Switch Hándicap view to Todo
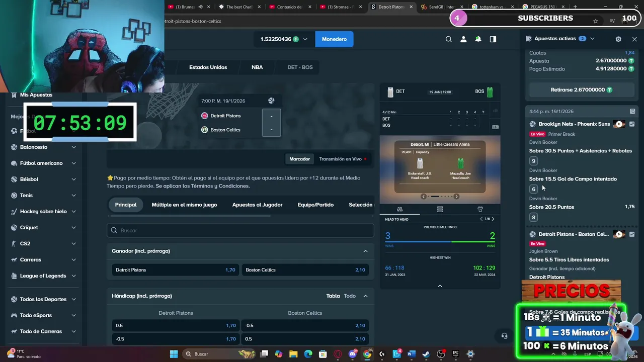The height and width of the screenshot is (362, 644). (x=350, y=296)
